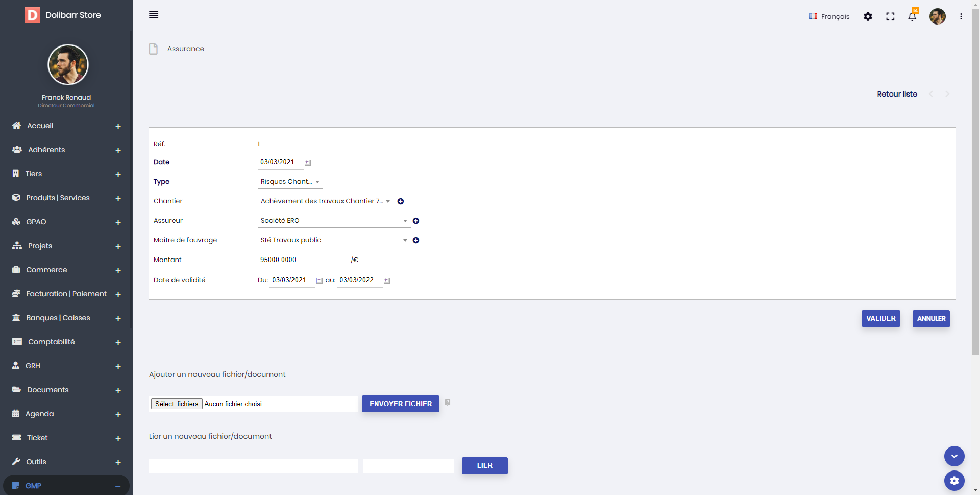The width and height of the screenshot is (980, 495).
Task: Click the ANNULER button
Action: [931, 318]
